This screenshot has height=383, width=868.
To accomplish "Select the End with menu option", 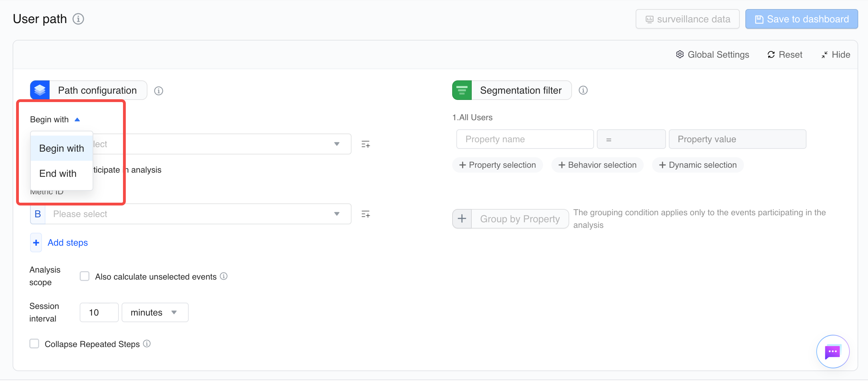I will pos(62,173).
